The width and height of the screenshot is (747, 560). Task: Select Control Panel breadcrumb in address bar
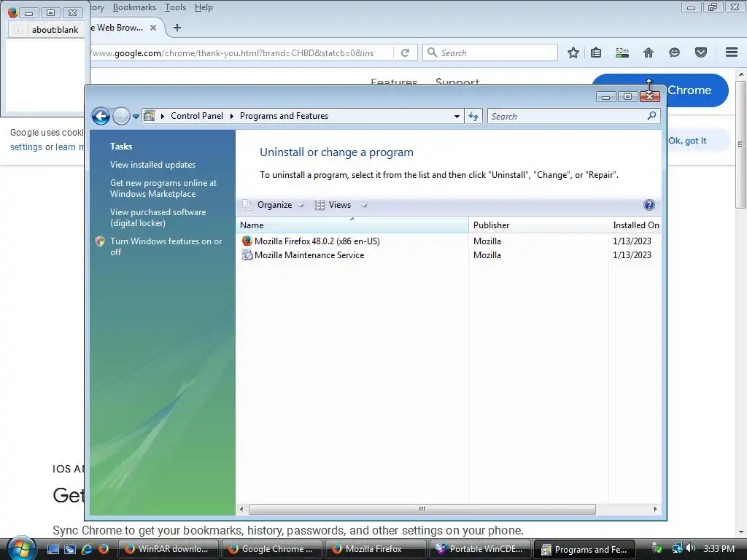pos(197,116)
